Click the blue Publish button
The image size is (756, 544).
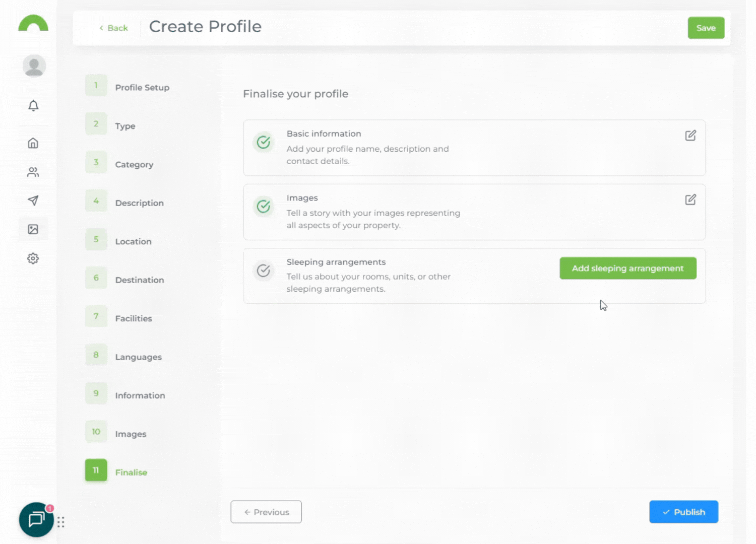tap(683, 512)
